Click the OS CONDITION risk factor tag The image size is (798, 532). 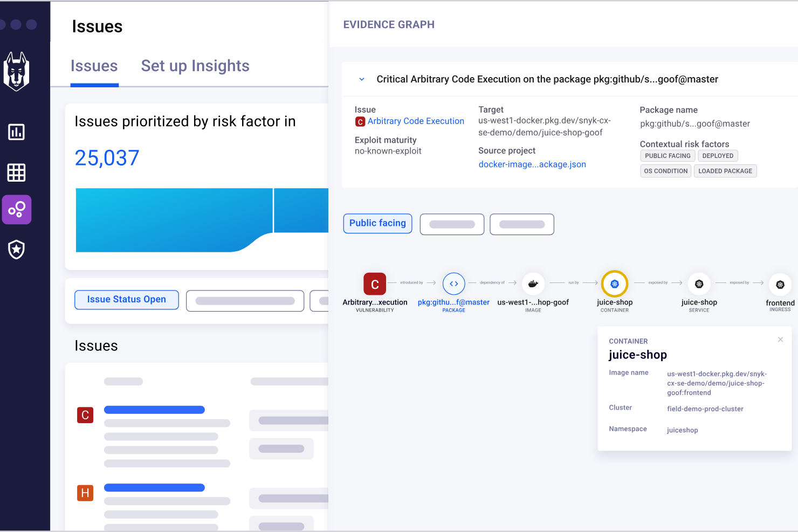click(666, 171)
